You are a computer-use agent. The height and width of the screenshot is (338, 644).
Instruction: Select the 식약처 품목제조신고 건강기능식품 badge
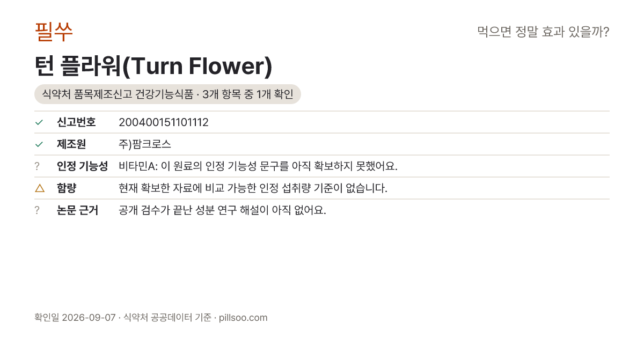(x=167, y=94)
